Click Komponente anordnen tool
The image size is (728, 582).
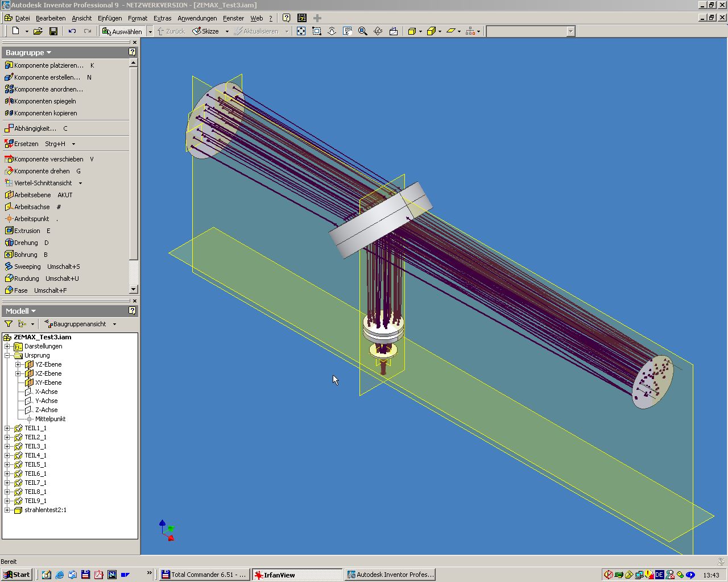point(44,89)
